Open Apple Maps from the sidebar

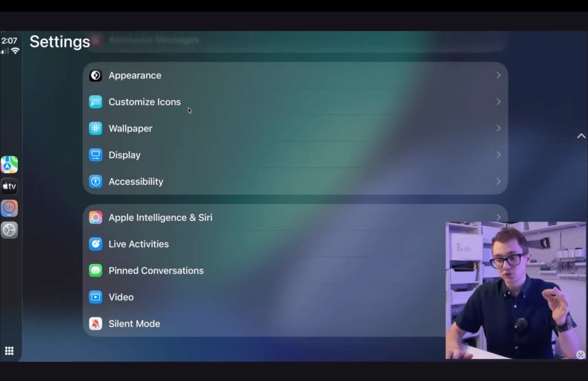pos(9,165)
